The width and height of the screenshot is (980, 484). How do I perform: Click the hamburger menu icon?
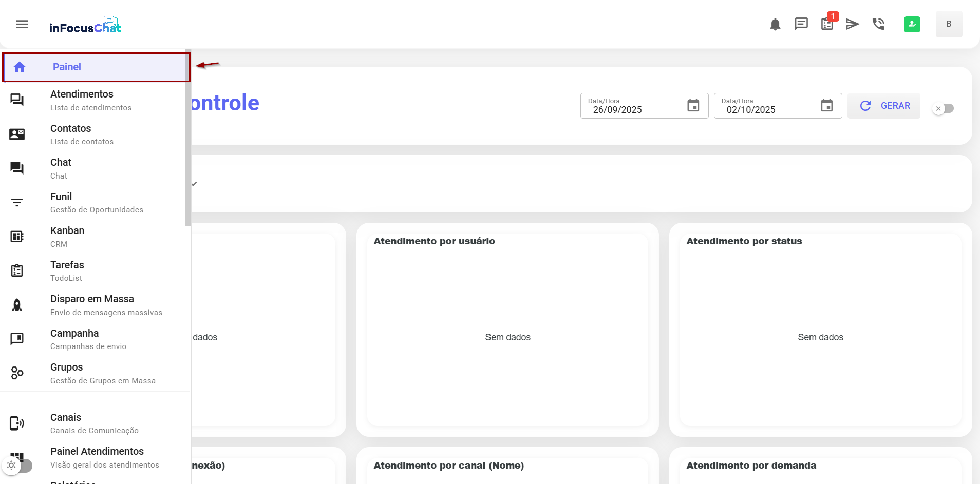click(x=22, y=24)
